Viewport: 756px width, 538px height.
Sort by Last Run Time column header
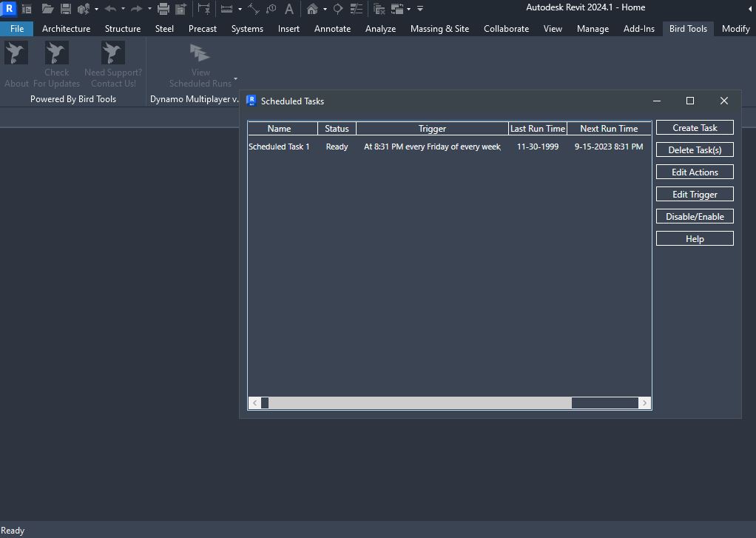[x=538, y=128]
